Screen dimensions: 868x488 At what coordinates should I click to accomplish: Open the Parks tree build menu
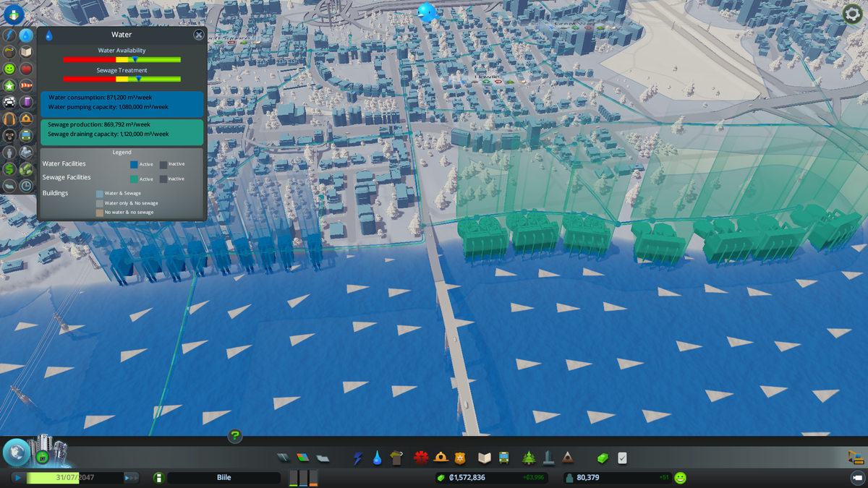[x=529, y=458]
